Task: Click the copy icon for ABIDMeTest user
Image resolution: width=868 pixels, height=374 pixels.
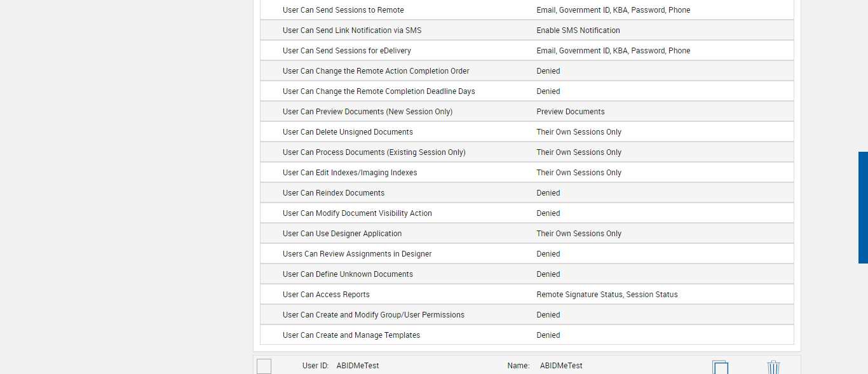Action: pos(720,367)
